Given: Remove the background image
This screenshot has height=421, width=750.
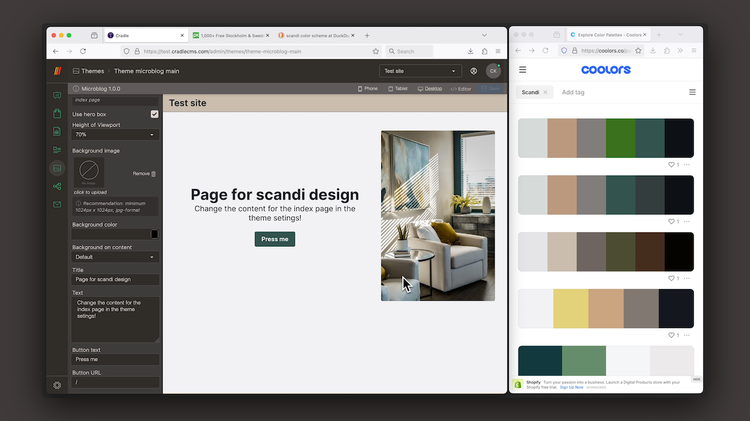Looking at the screenshot, I should pyautogui.click(x=144, y=174).
